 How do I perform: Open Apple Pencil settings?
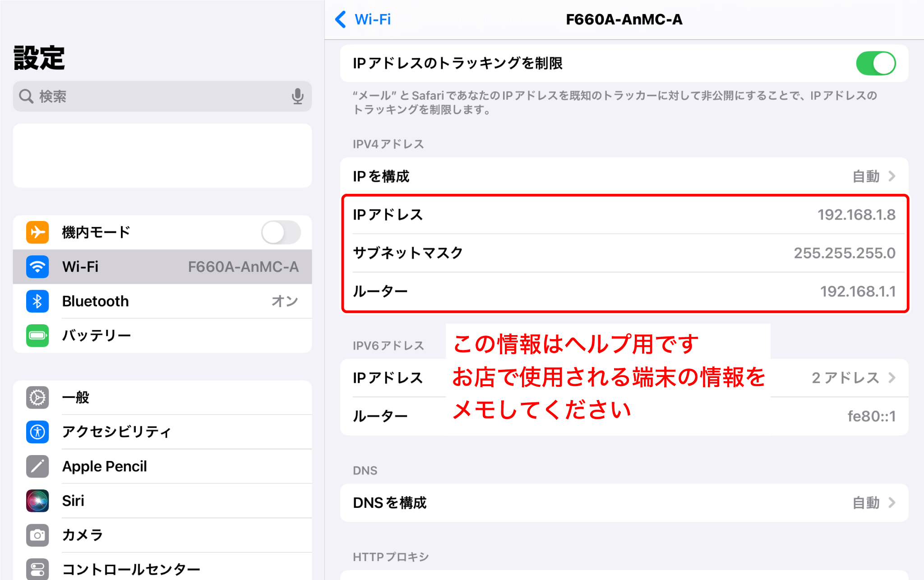click(x=105, y=466)
